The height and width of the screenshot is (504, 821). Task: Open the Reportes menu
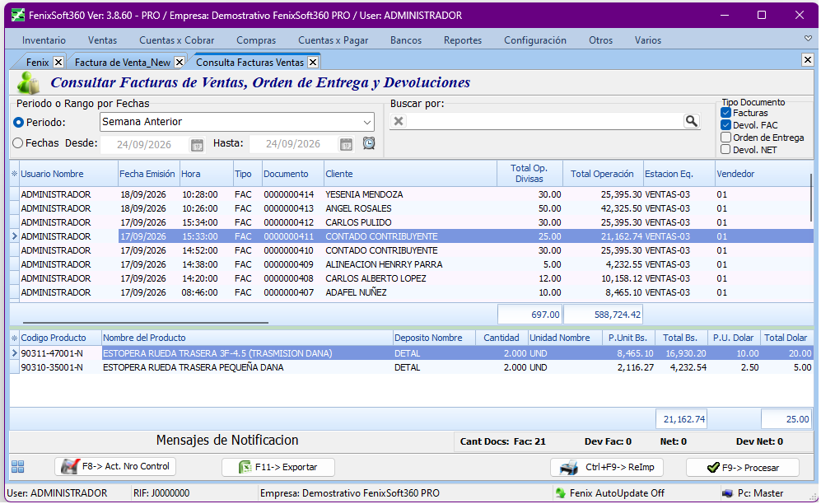point(462,40)
